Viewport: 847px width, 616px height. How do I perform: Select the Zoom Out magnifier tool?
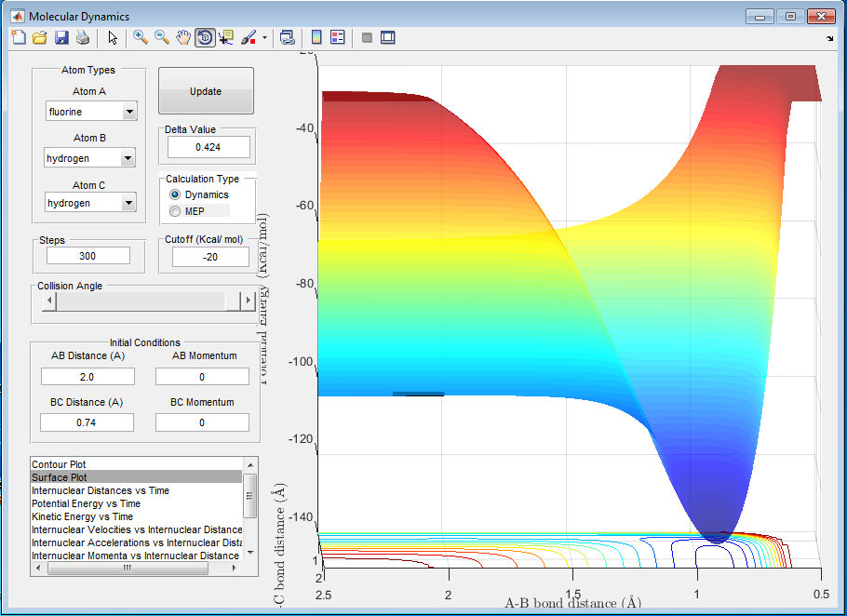162,37
